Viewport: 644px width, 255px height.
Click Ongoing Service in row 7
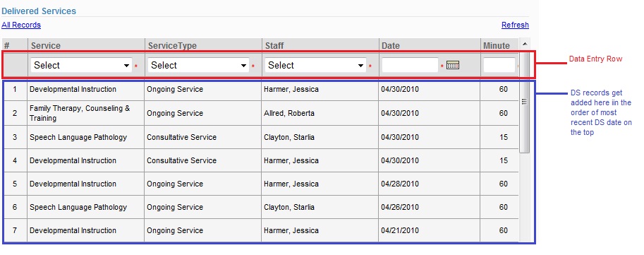pyautogui.click(x=175, y=230)
